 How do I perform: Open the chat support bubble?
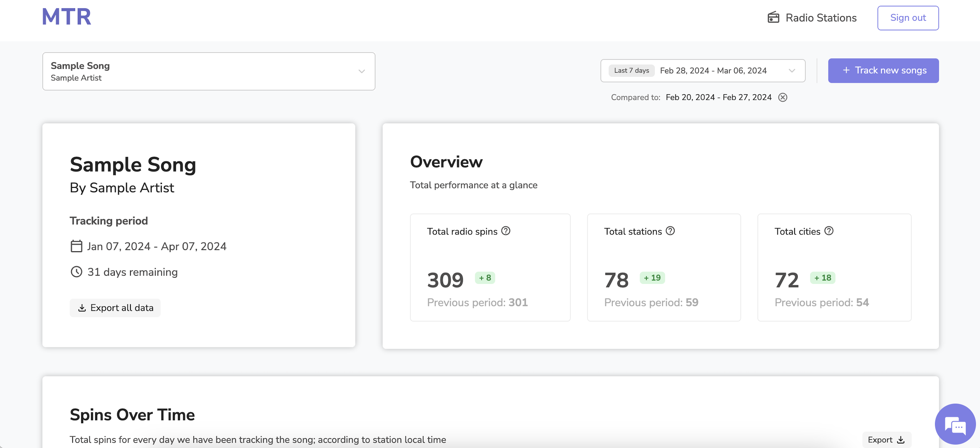coord(955,424)
